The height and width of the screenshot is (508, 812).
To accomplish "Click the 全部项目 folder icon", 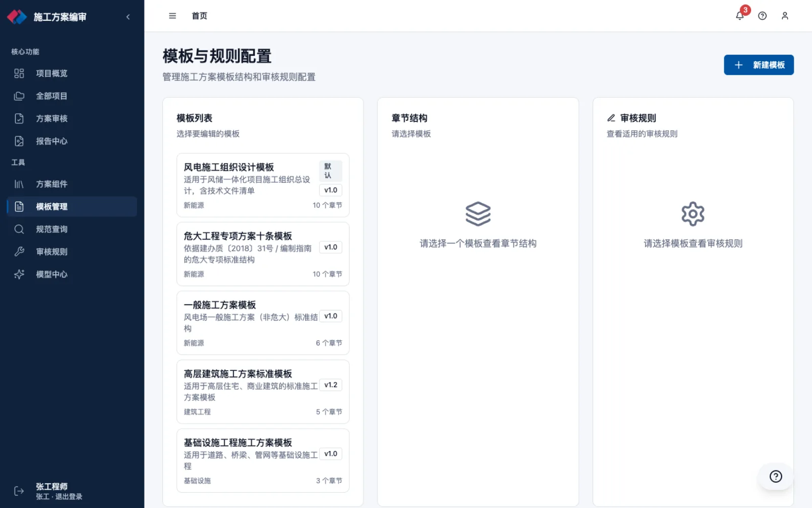I will click(19, 96).
